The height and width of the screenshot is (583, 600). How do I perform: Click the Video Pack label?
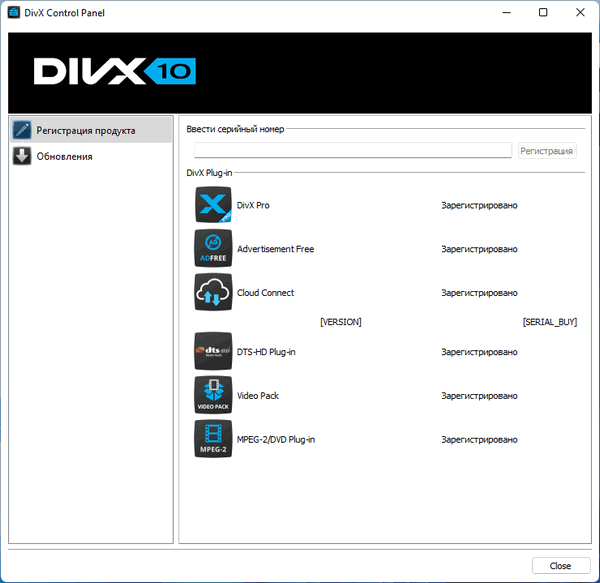(x=258, y=396)
